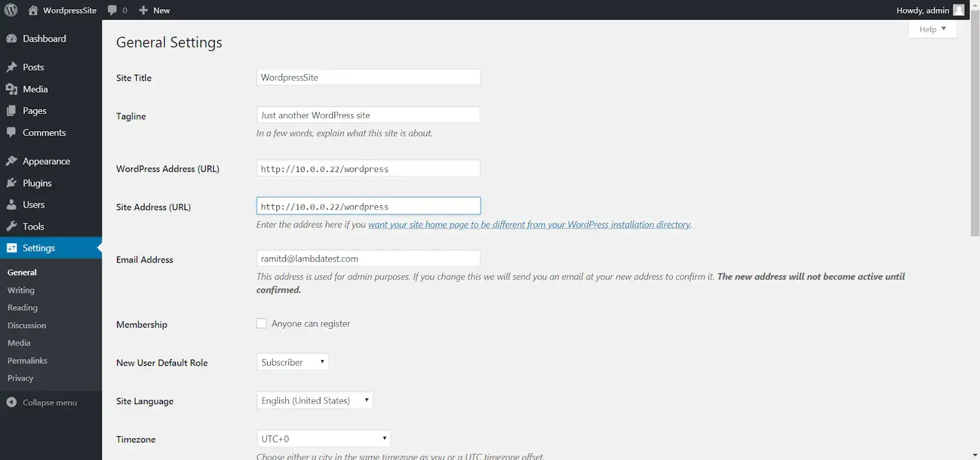Expand the Site Language dropdown
Viewport: 980px width, 460px height.
[x=314, y=401]
